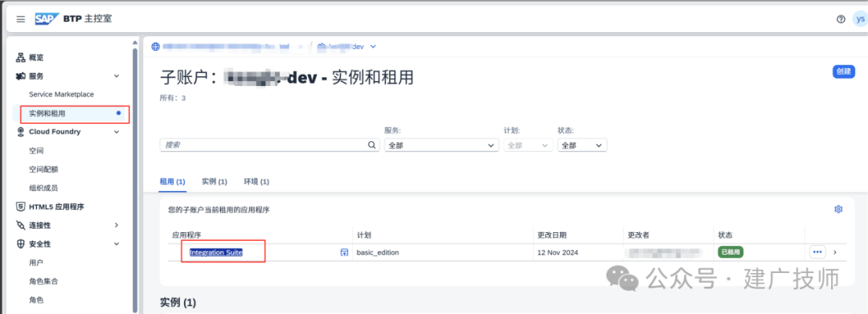Open the ys user avatar menu
This screenshot has height=314, width=868.
tap(860, 18)
